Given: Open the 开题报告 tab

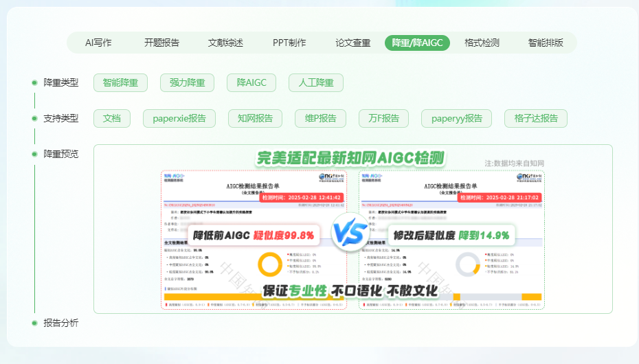Looking at the screenshot, I should click(161, 43).
